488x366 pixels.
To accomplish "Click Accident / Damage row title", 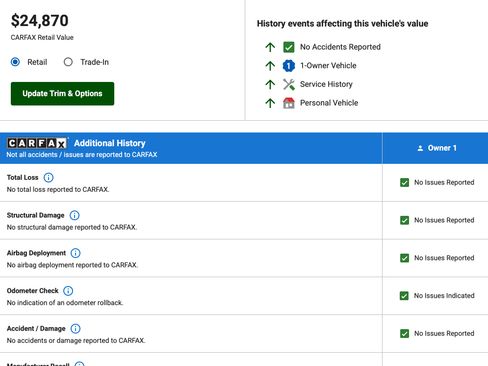I will [x=36, y=329].
